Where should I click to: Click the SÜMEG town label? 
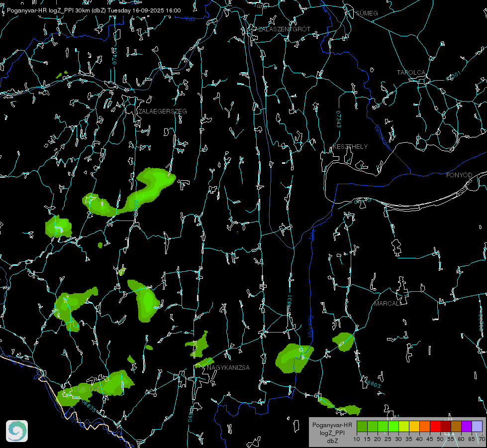[x=367, y=13]
